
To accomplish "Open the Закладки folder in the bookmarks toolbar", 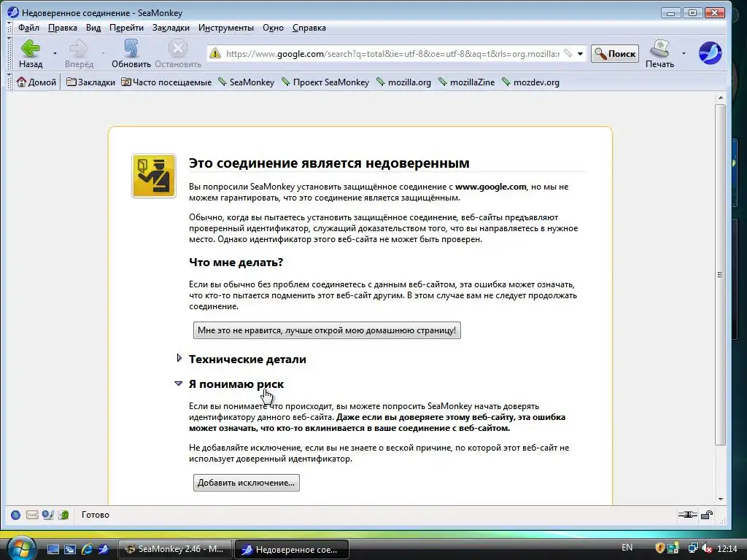I will pyautogui.click(x=90, y=82).
